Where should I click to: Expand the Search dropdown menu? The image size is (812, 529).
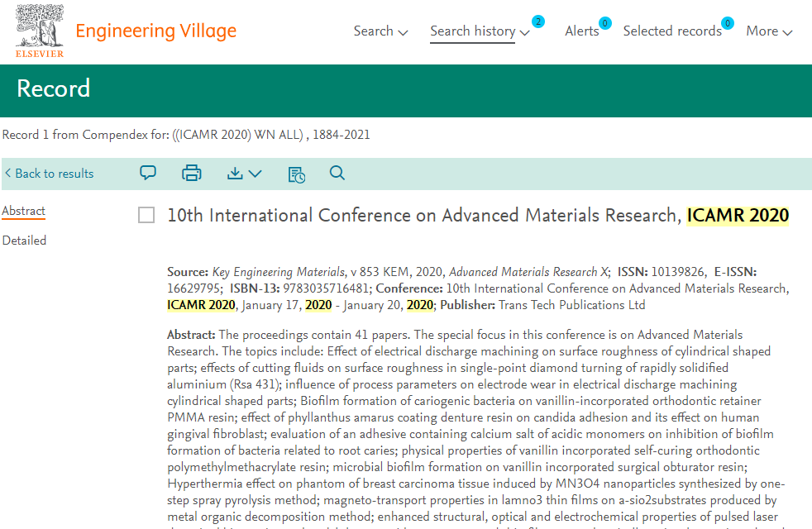pos(380,31)
